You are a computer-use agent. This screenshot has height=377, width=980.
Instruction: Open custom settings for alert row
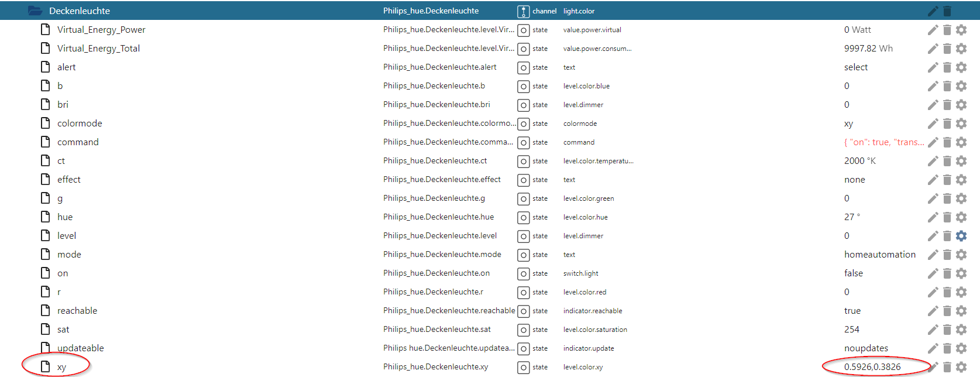pyautogui.click(x=961, y=67)
